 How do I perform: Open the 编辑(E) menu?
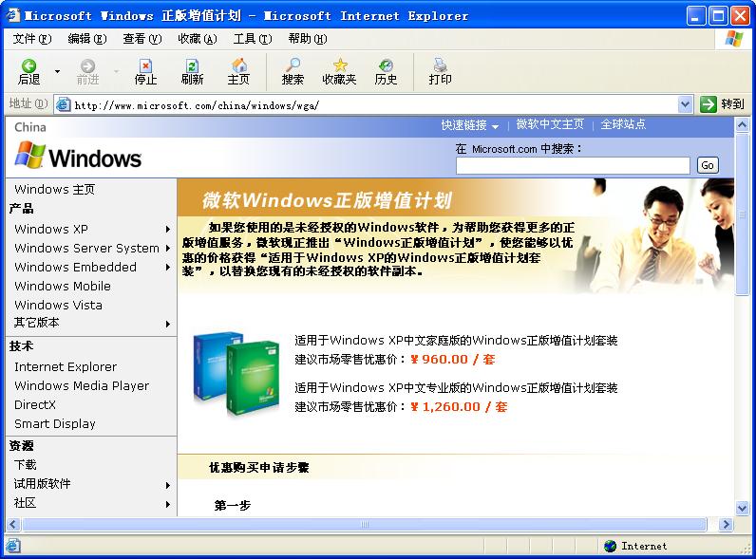tap(87, 39)
